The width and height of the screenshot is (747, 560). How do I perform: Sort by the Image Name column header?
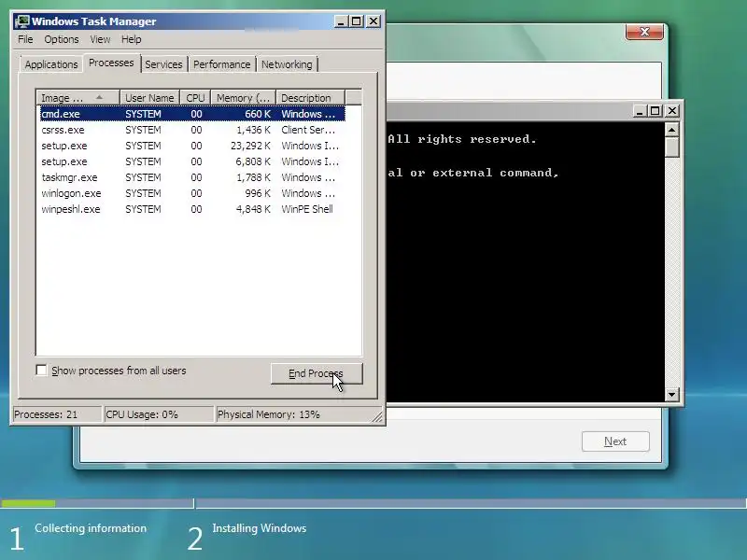(x=78, y=98)
